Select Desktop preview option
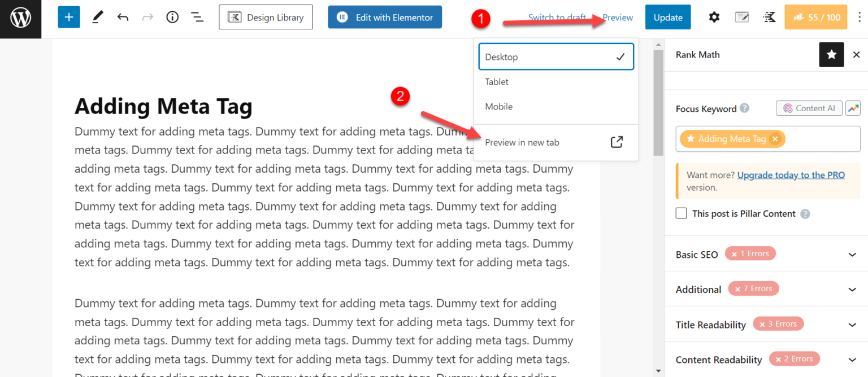This screenshot has width=868, height=377. pos(556,57)
